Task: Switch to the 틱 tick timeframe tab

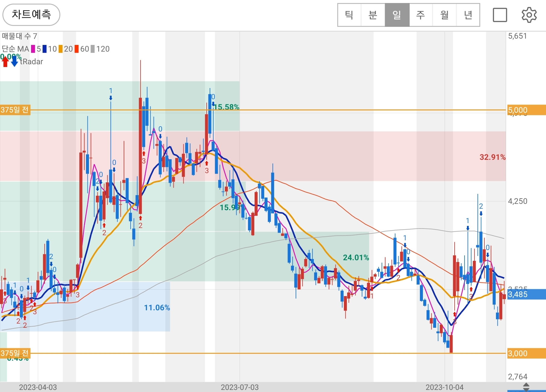Action: 349,15
